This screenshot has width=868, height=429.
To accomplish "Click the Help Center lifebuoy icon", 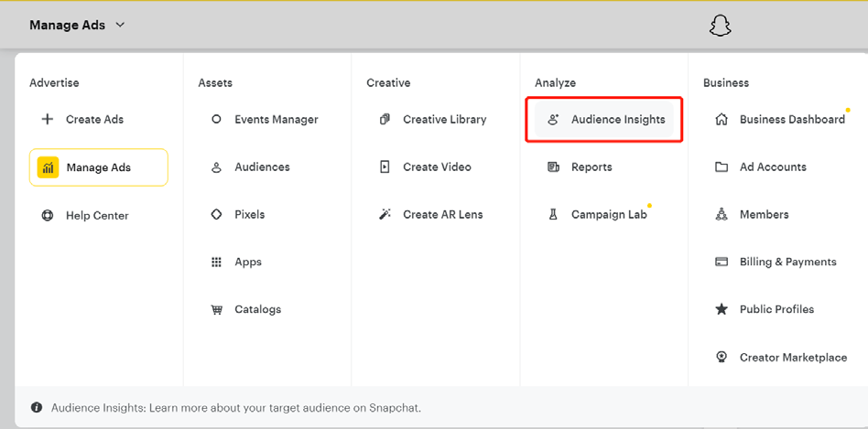I will coord(48,216).
